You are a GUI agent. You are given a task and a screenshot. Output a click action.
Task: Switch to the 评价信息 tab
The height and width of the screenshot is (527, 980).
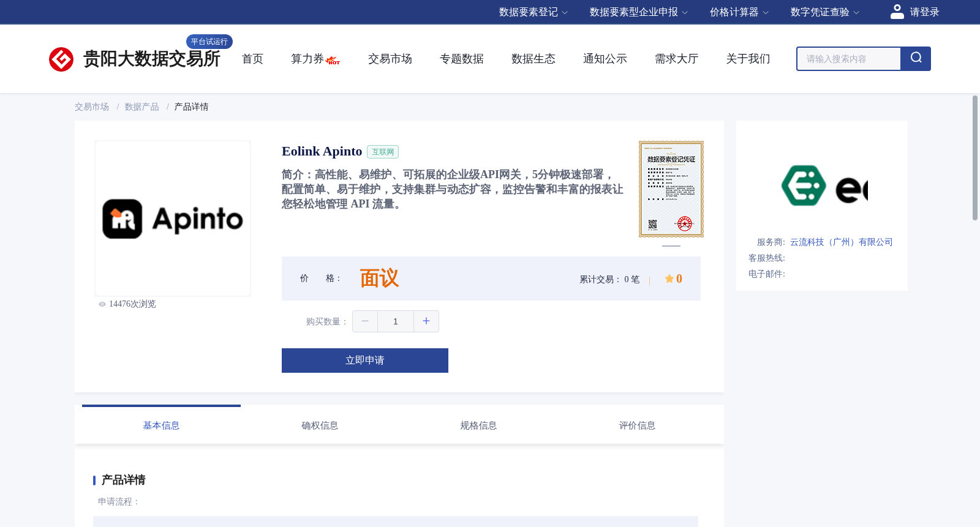pyautogui.click(x=637, y=425)
